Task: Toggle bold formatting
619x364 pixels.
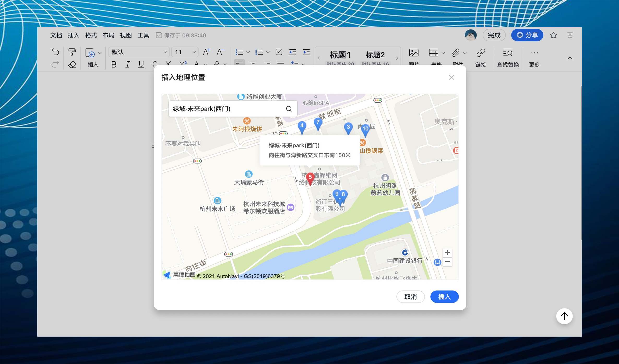Action: 114,64
